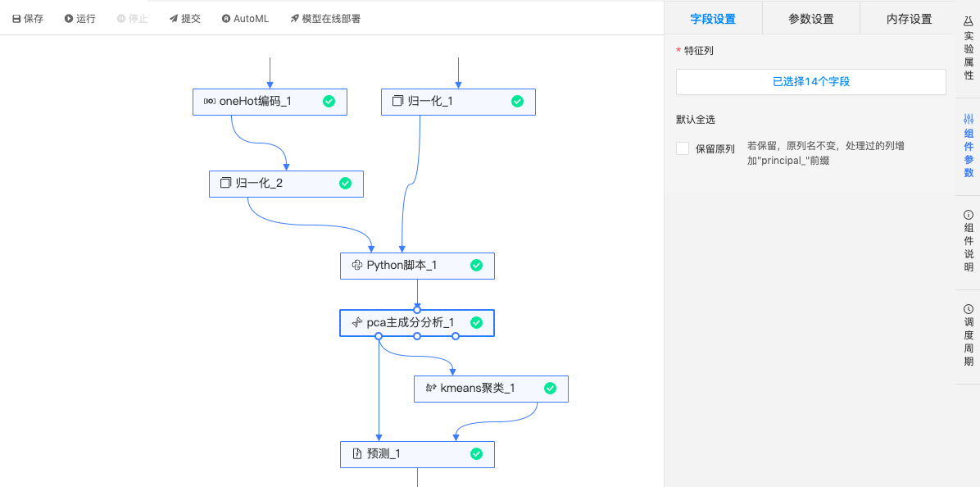
Task: Click the 归一化_2 node type icon
Action: click(x=225, y=183)
